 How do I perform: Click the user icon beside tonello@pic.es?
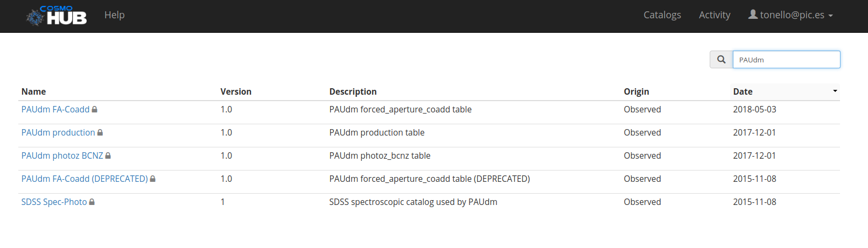pos(753,15)
